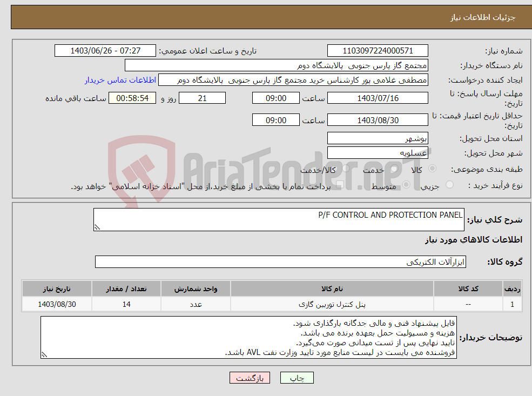This screenshot has width=532, height=396.
Task: Select the خدمت radio button
Action: coord(395,169)
